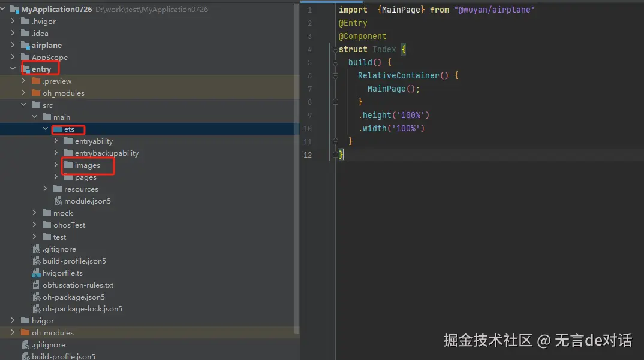Image resolution: width=644 pixels, height=360 pixels.
Task: Expand the .preview folder arrow
Action: pyautogui.click(x=24, y=80)
